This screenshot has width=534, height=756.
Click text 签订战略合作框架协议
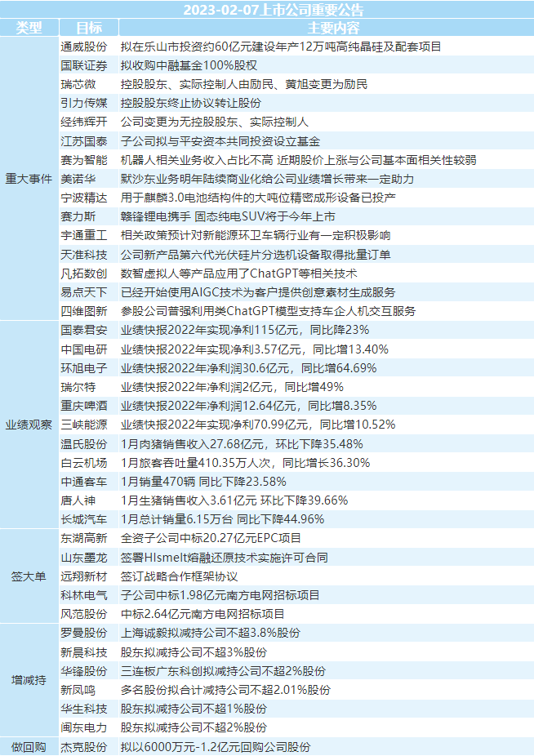point(179,576)
